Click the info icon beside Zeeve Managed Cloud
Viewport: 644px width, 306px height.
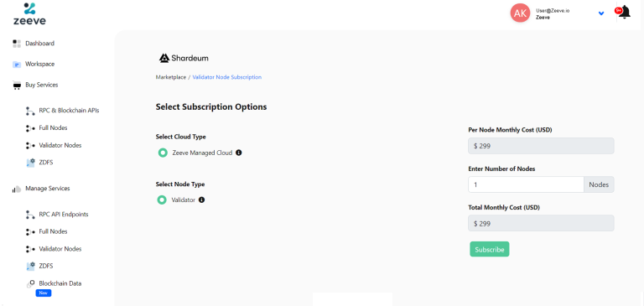[x=239, y=153]
